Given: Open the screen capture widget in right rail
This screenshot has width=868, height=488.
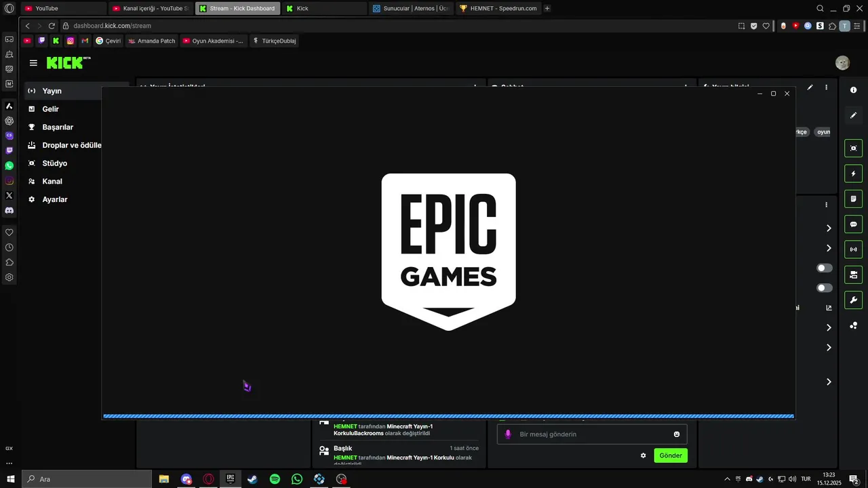Looking at the screenshot, I should 853,148.
